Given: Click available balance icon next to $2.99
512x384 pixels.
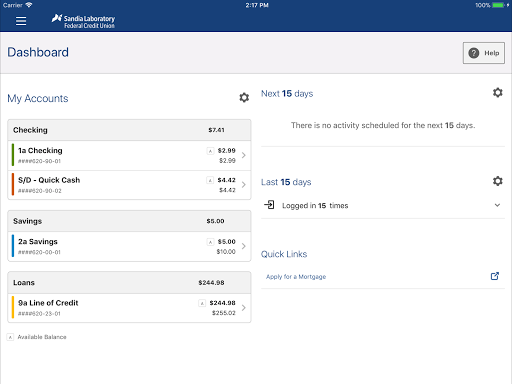Looking at the screenshot, I should click(210, 151).
